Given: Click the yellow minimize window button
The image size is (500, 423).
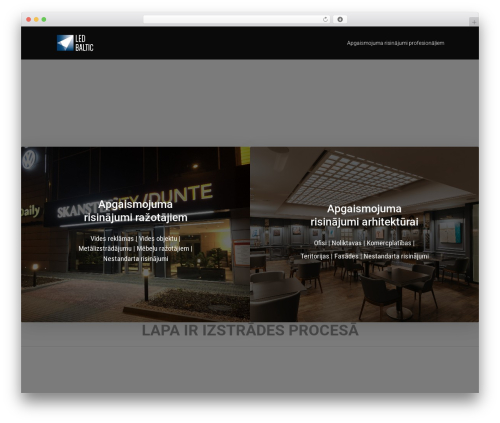Looking at the screenshot, I should coord(36,19).
